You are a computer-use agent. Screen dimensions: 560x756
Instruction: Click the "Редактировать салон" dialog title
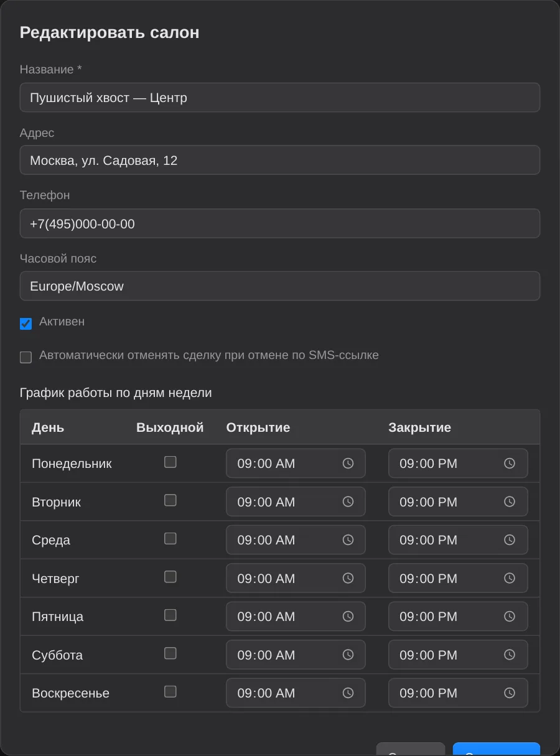110,32
